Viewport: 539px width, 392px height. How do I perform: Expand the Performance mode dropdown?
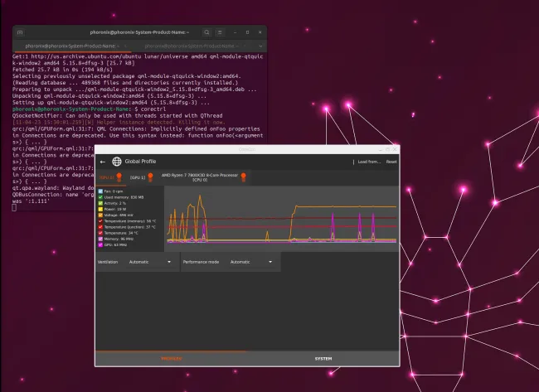pos(250,262)
